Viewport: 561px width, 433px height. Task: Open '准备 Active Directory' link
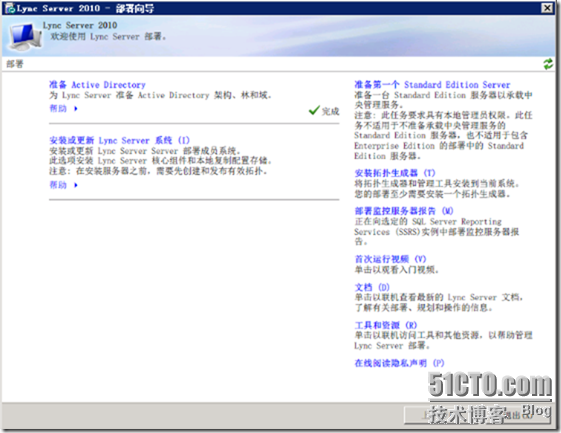click(97, 85)
